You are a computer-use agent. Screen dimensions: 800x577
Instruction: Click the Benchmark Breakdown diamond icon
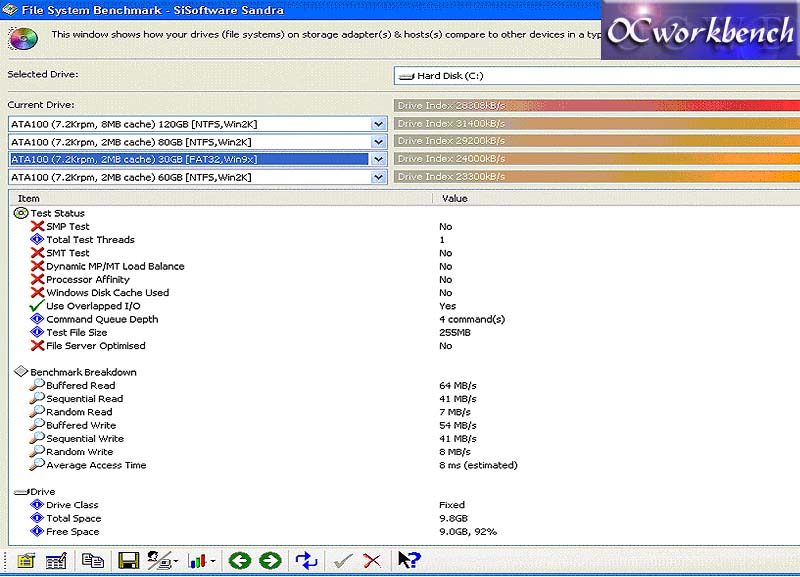[x=21, y=371]
